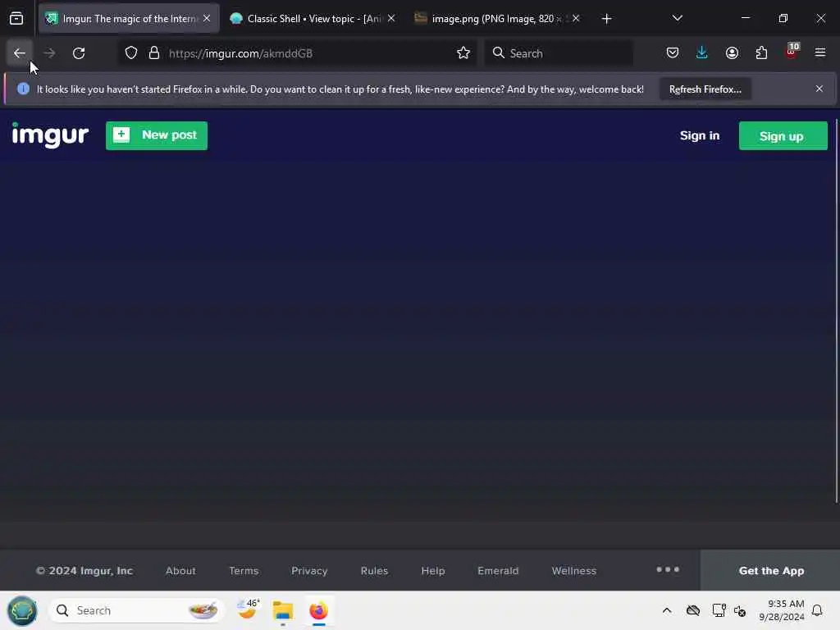Open the Emerald footer link
This screenshot has width=840, height=630.
498,571
